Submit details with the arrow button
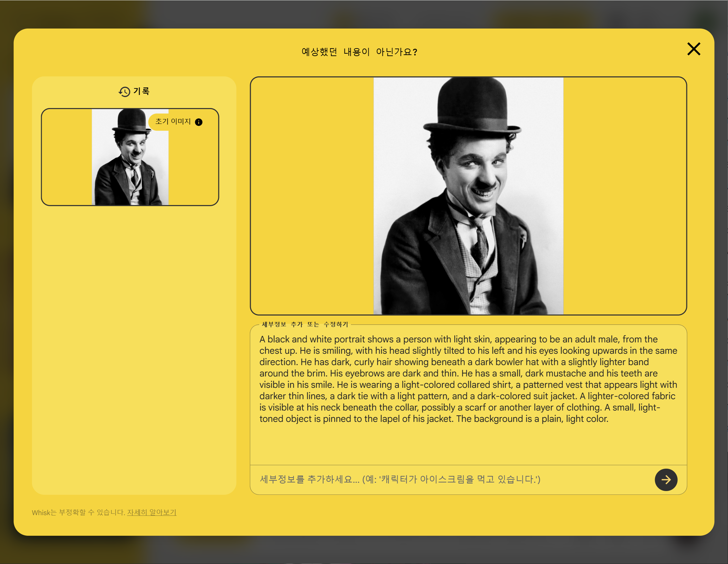Viewport: 728px width, 564px height. click(x=666, y=480)
